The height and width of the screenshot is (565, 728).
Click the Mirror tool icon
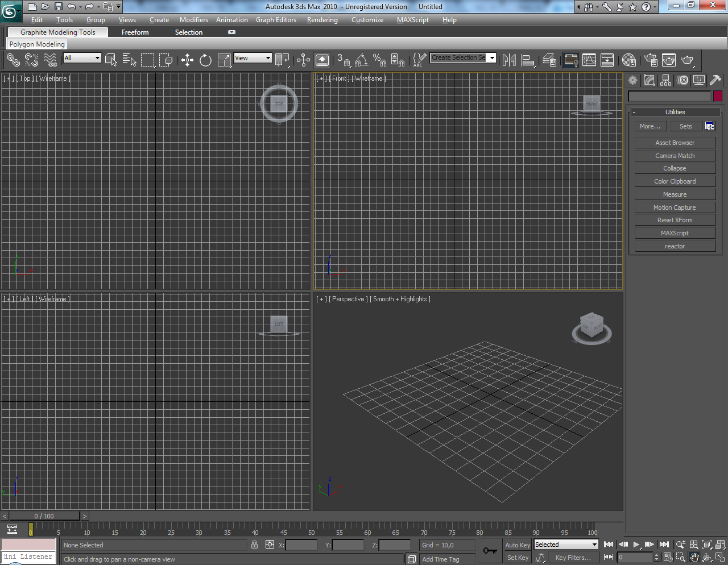(510, 60)
